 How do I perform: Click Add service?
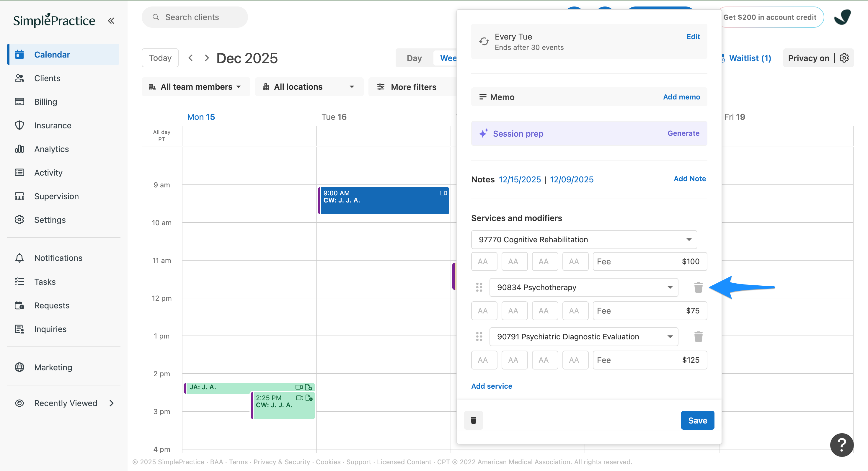491,386
